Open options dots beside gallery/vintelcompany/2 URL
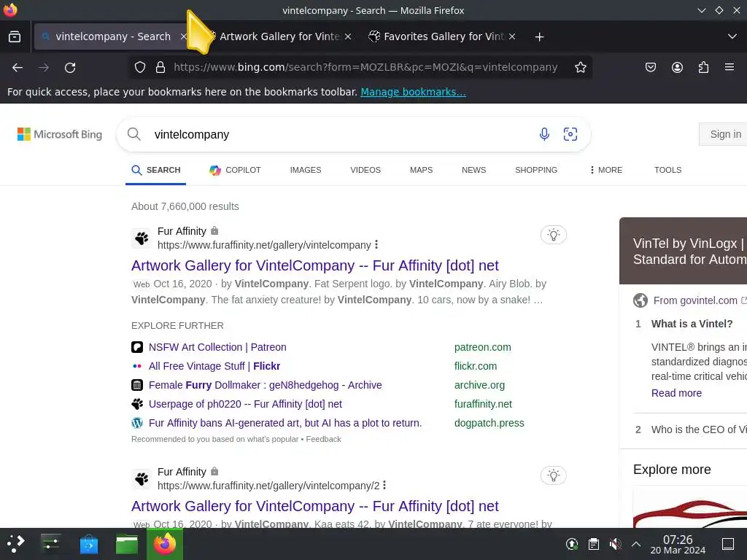 pos(384,485)
